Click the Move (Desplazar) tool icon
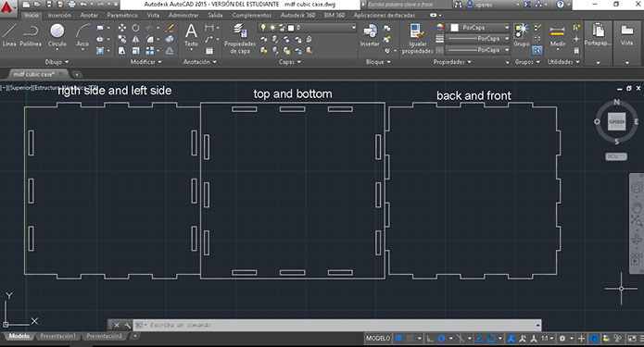The image size is (644, 347). pos(122,28)
